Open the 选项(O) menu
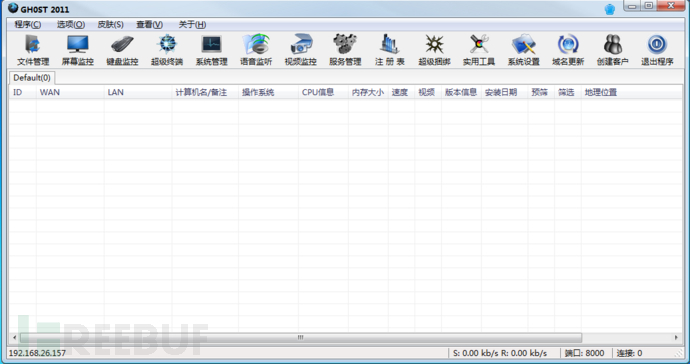The image size is (690, 364). (x=70, y=25)
